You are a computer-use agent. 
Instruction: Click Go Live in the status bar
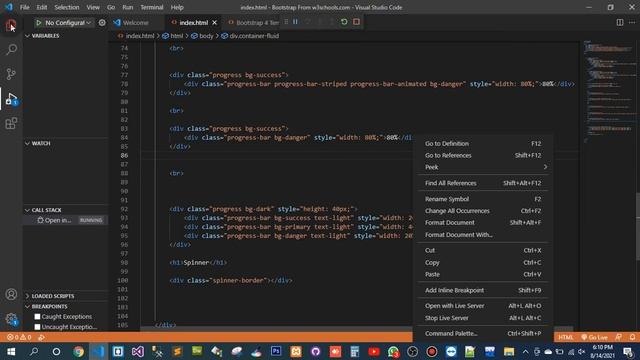tap(594, 337)
